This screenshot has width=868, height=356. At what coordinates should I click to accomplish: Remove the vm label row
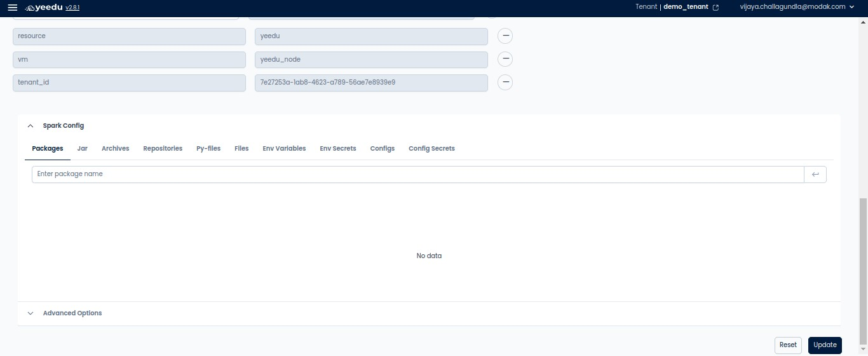(x=505, y=59)
